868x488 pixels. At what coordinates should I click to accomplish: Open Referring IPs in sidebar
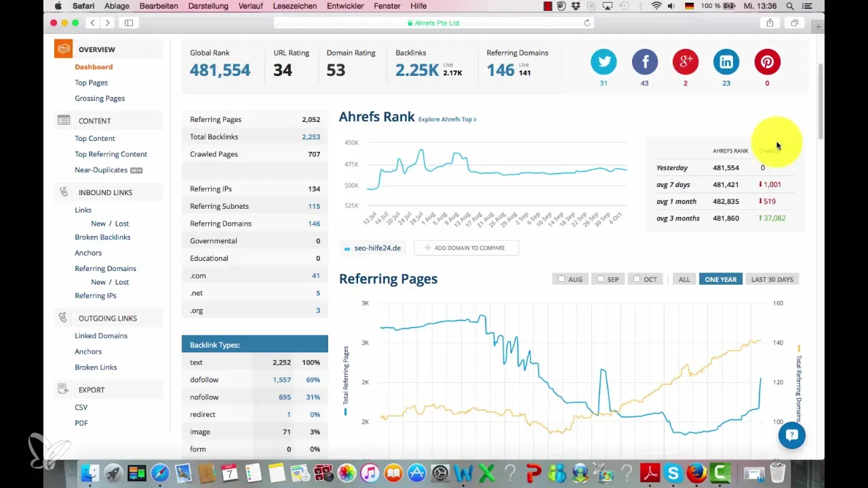tap(96, 296)
